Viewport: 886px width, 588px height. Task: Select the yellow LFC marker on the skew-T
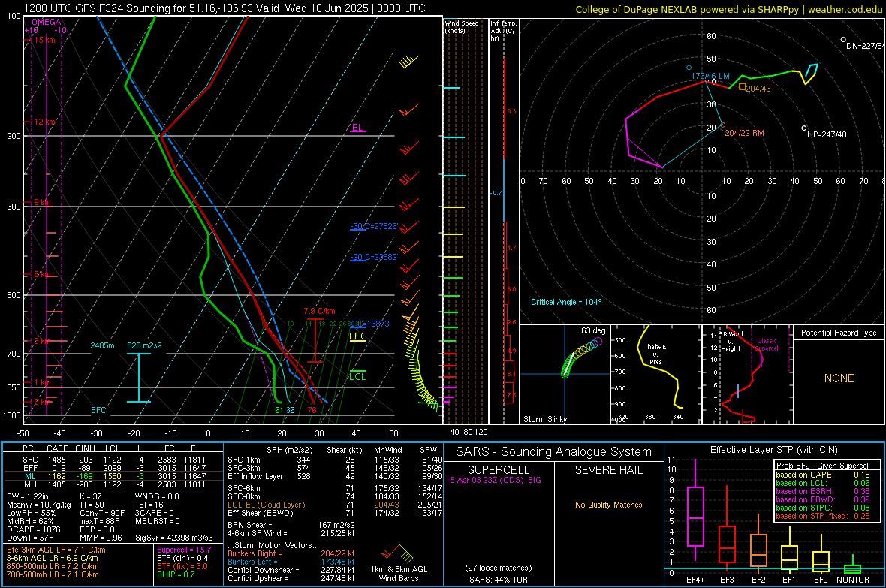(x=358, y=336)
